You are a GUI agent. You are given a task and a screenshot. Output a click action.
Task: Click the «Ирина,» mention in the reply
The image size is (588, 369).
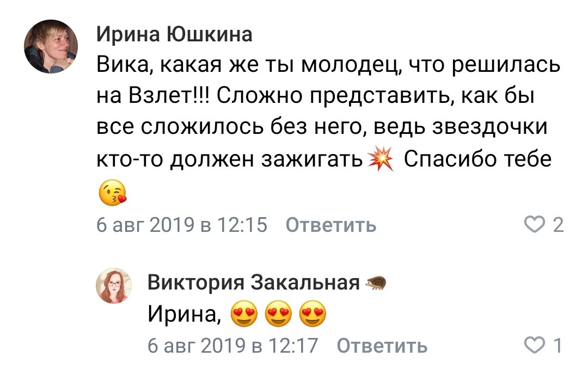pos(184,315)
